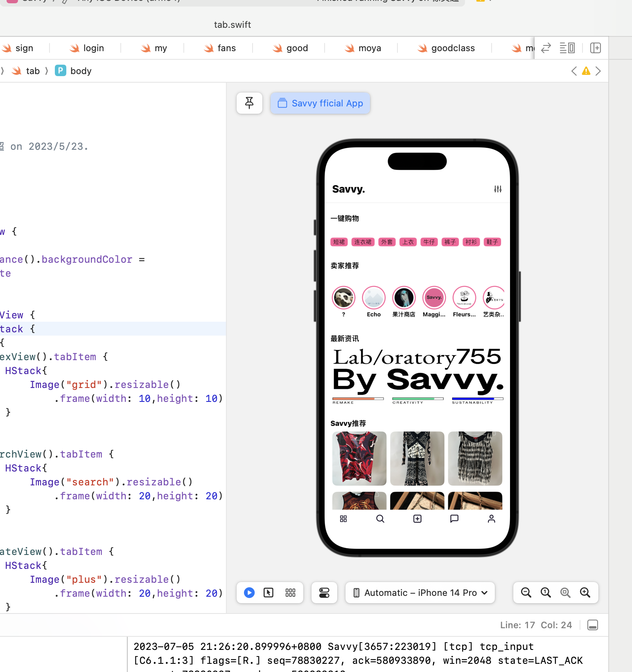632x672 pixels.
Task: Open Automatic – iPhone 14 Pro device dropdown
Action: (420, 593)
